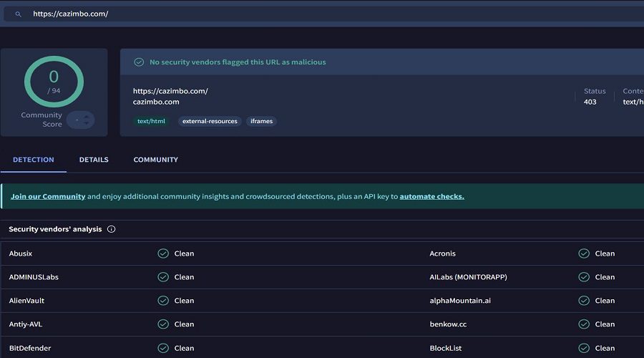Click the ADMINUSLabs vendor name
Screen dimensions: 644x358
click(x=34, y=277)
